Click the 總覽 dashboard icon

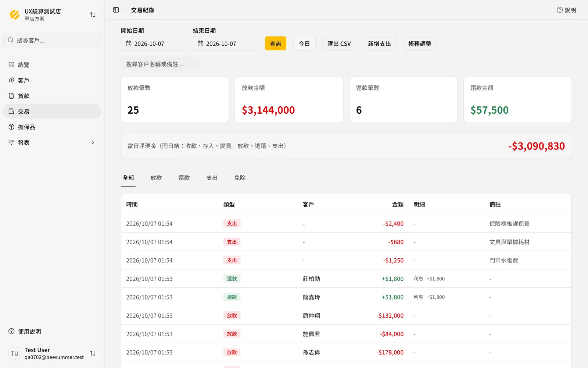pyautogui.click(x=11, y=65)
